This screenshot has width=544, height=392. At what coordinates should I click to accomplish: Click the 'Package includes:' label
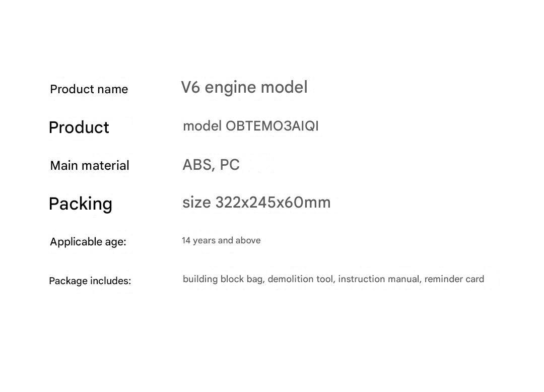click(x=90, y=281)
